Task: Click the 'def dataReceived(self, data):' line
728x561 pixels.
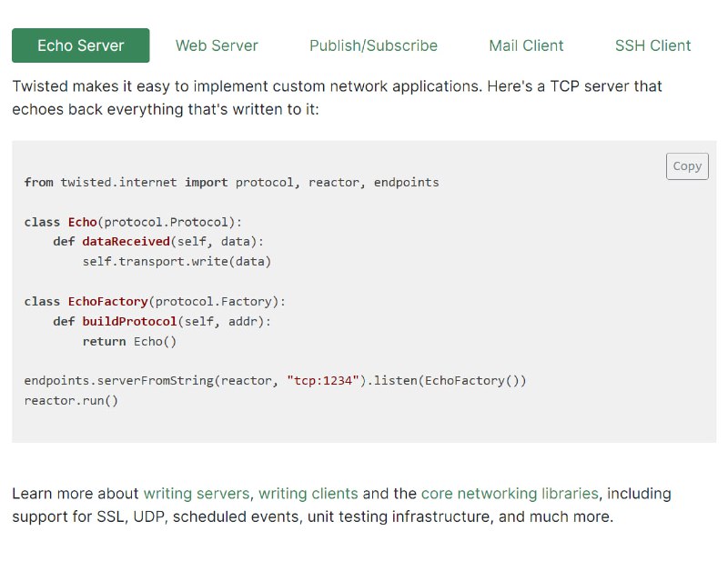Action: 158,242
